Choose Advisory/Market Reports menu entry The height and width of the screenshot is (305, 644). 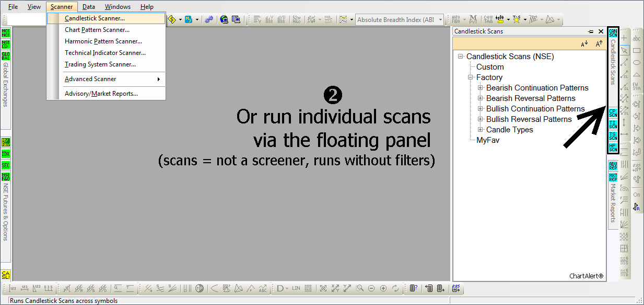coord(106,94)
